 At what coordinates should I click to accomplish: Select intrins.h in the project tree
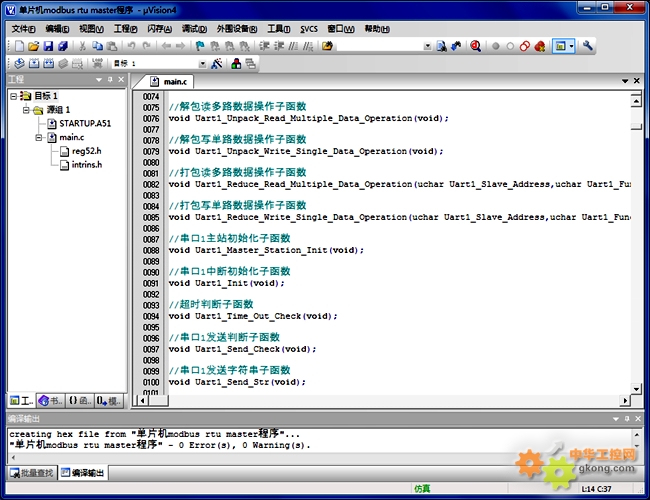(x=81, y=165)
